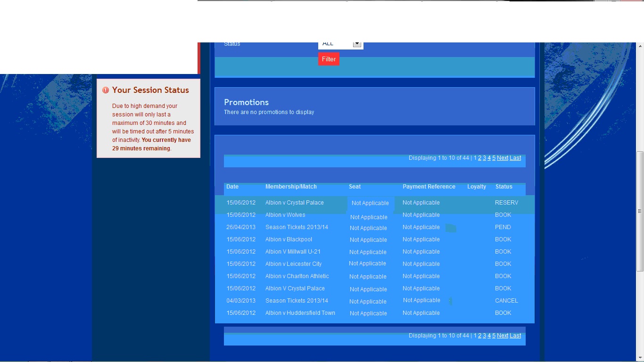Click the Status column header
Viewport: 644px width, 362px height.
pyautogui.click(x=504, y=187)
